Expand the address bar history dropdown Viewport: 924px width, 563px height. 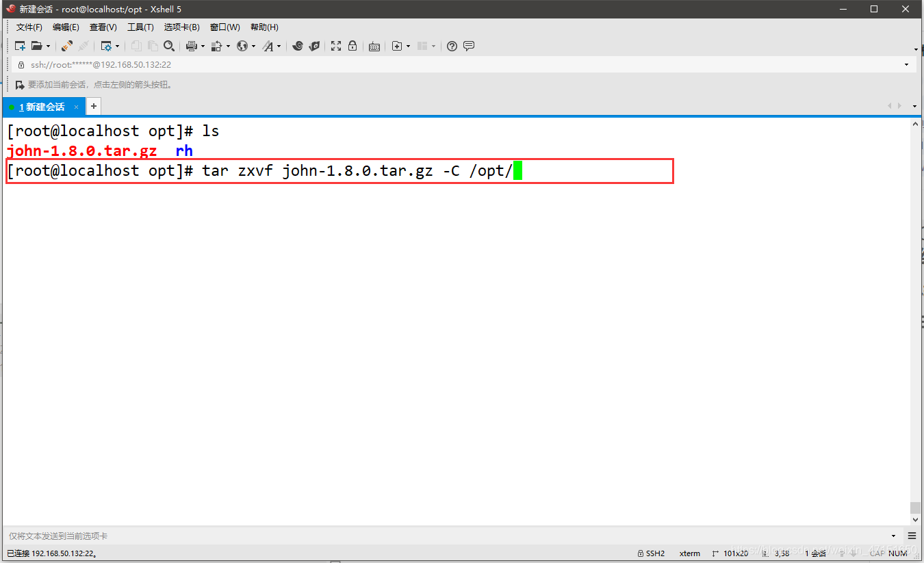coord(906,64)
